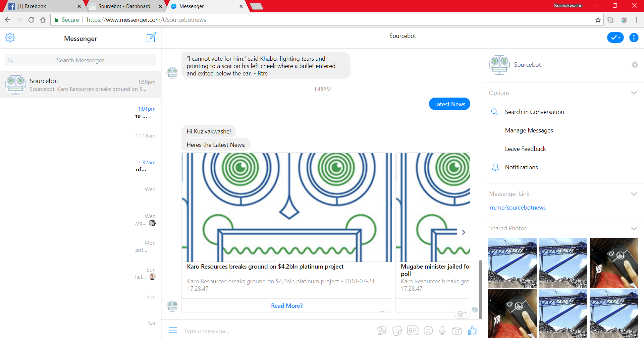Screen dimensions: 644x340
Task: Choose a sticker
Action: click(397, 331)
